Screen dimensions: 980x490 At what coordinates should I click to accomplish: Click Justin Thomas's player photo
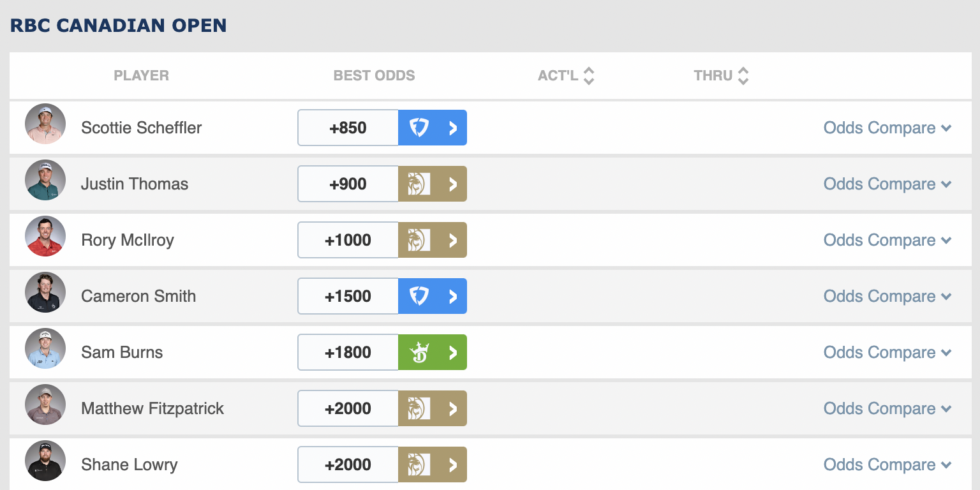pyautogui.click(x=45, y=180)
